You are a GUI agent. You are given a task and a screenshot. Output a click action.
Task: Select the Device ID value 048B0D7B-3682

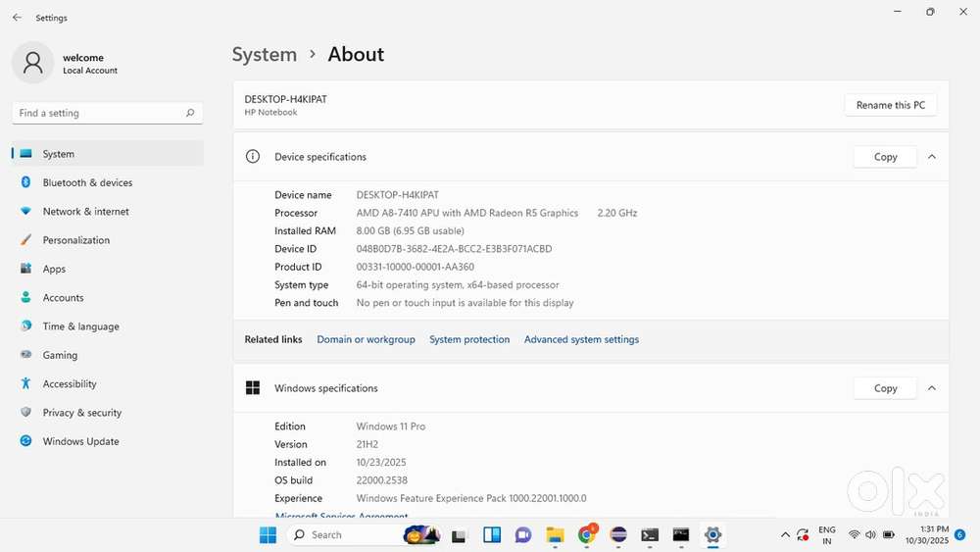[x=454, y=248]
